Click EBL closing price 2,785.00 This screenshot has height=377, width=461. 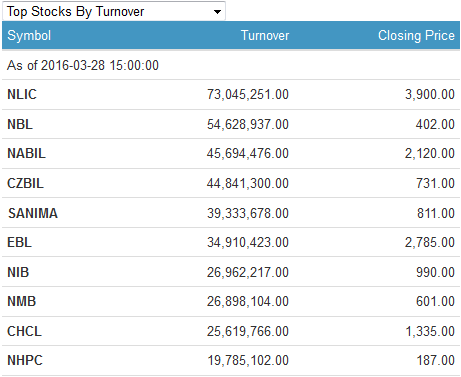[430, 242]
